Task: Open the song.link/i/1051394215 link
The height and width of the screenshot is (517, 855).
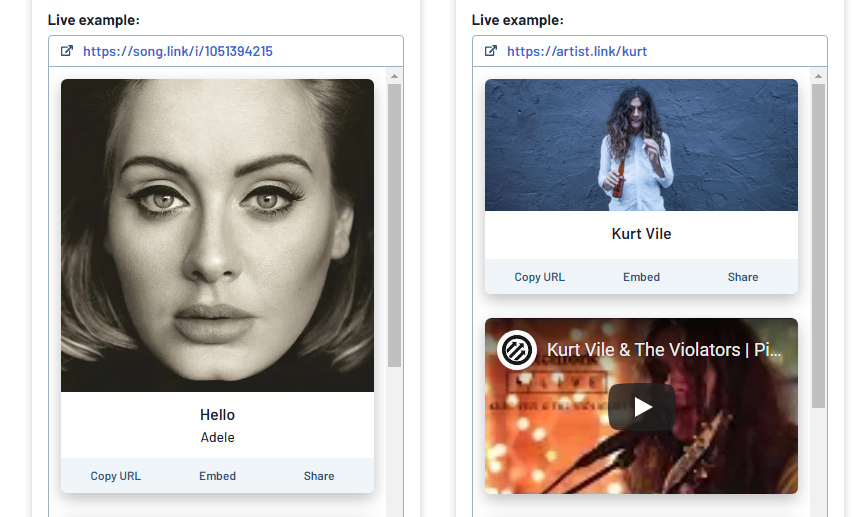Action: (x=178, y=51)
